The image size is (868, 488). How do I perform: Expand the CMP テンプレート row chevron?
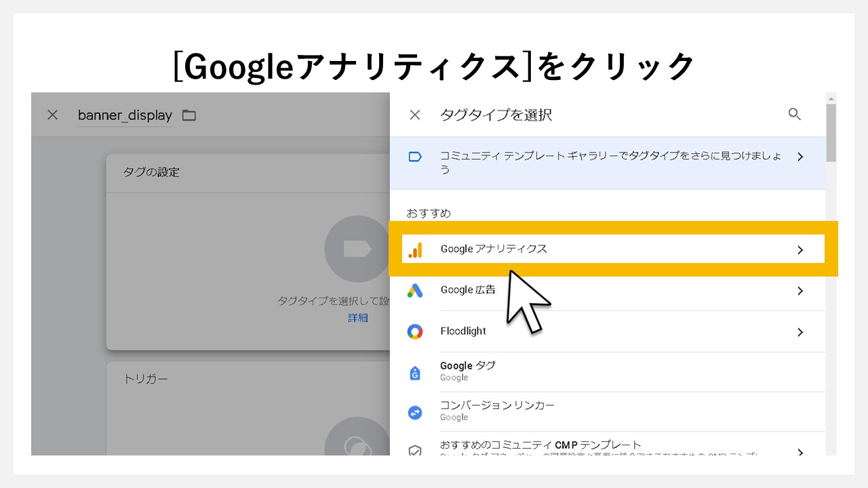(800, 451)
